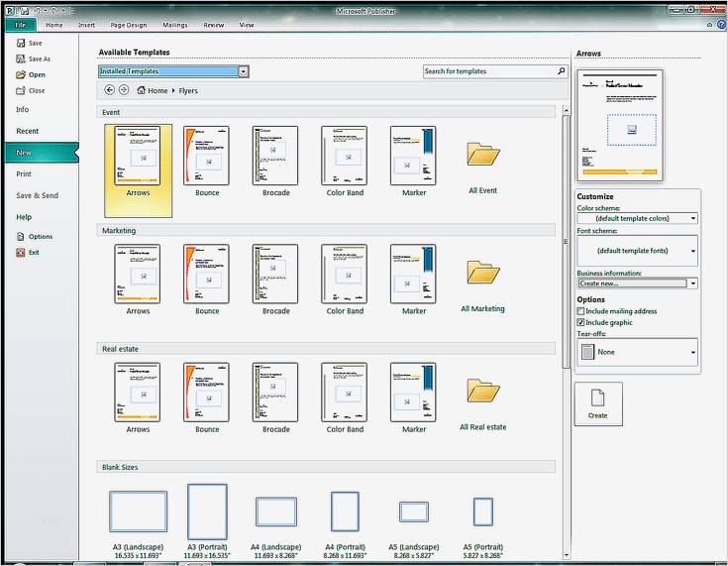Click the Home breadcrumb icon
This screenshot has width=728, height=566.
[x=142, y=90]
